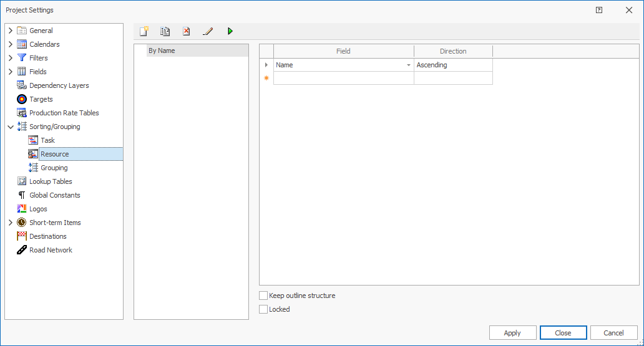Expand the General tree node
Image resolution: width=644 pixels, height=346 pixels.
11,31
